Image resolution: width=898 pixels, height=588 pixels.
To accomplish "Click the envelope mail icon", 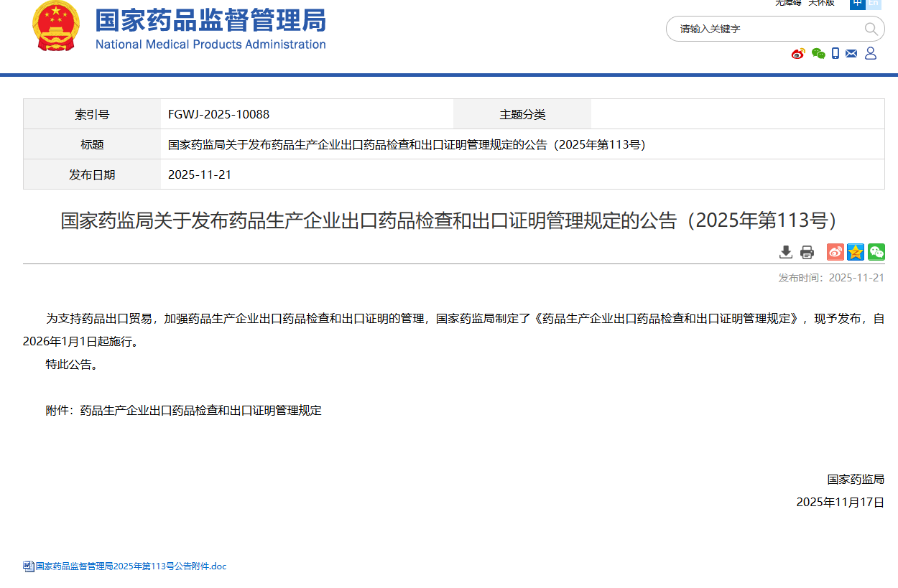I will pyautogui.click(x=851, y=53).
